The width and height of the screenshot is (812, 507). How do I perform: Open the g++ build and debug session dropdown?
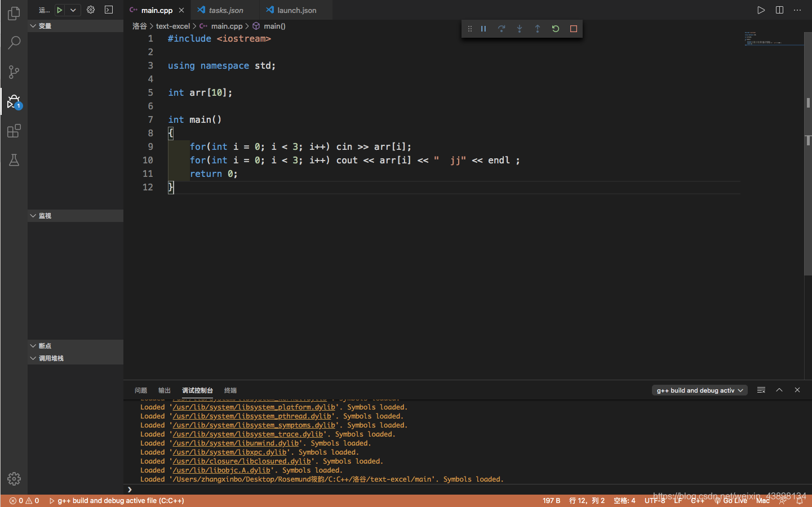coord(700,390)
